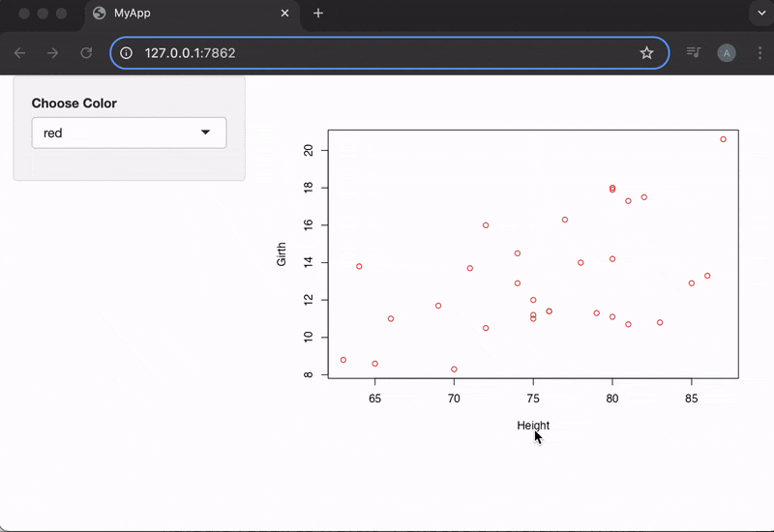
Task: Click the caret arrow in the color dropdown
Action: click(206, 133)
